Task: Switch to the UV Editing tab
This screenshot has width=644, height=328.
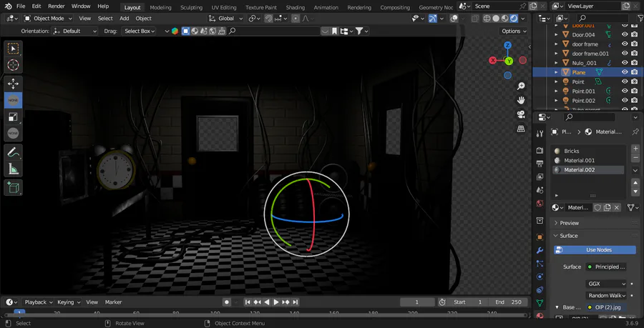Action: (x=224, y=7)
